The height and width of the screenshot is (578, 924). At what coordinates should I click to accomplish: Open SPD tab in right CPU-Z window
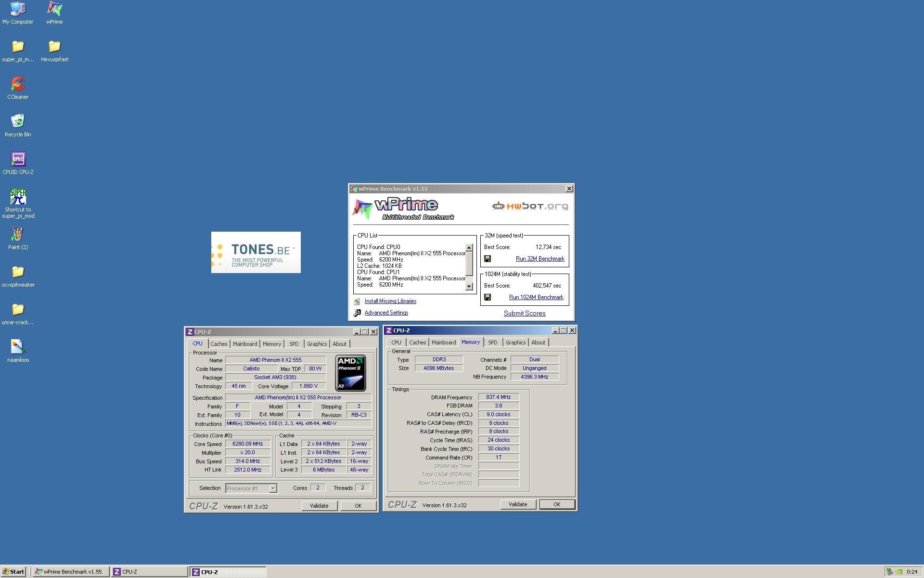492,342
